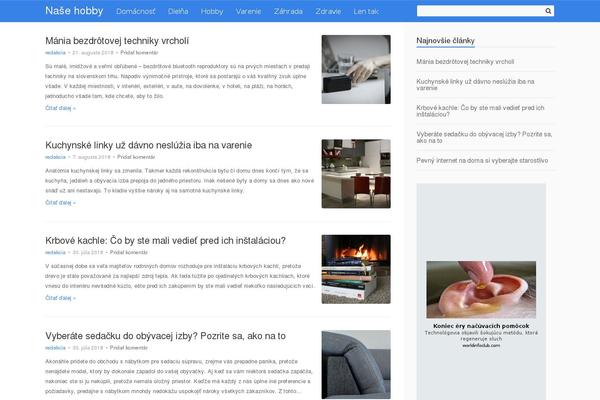
Task: Click the search magnifier icon
Action: pyautogui.click(x=548, y=11)
